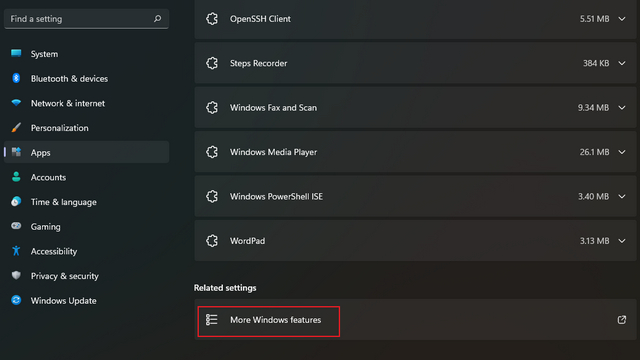
Task: Click the Bluetooth icon in sidebar
Action: click(x=16, y=78)
